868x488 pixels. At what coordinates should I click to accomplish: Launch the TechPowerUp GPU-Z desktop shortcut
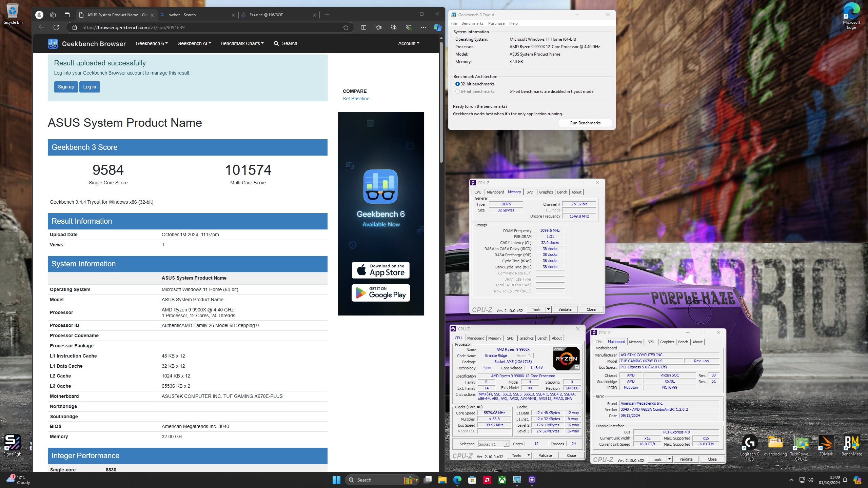point(801,447)
